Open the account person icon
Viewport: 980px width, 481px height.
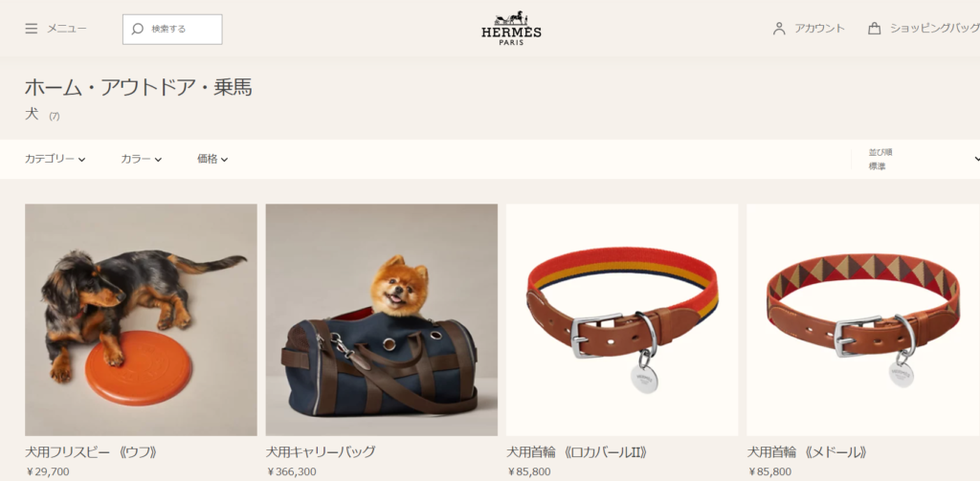tap(779, 29)
